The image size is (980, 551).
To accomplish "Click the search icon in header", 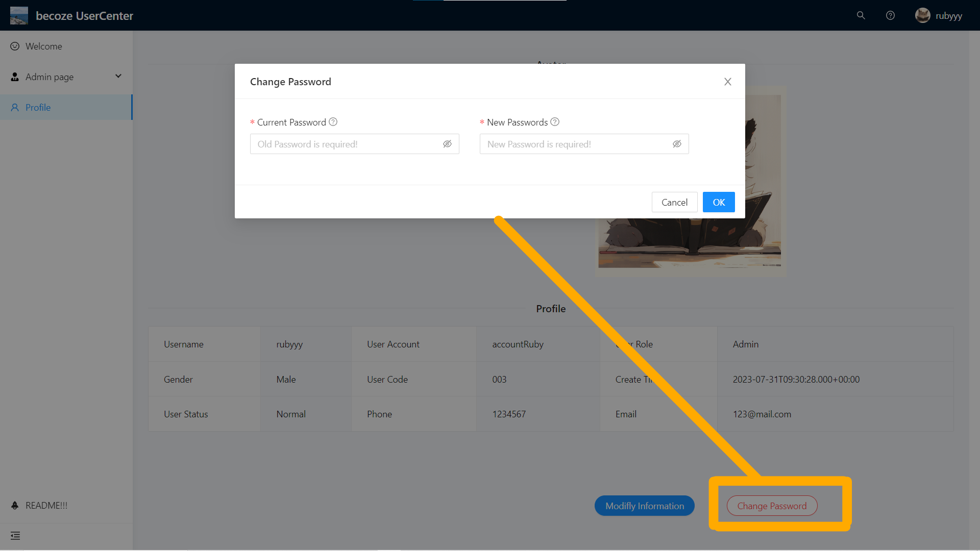I will (x=861, y=15).
